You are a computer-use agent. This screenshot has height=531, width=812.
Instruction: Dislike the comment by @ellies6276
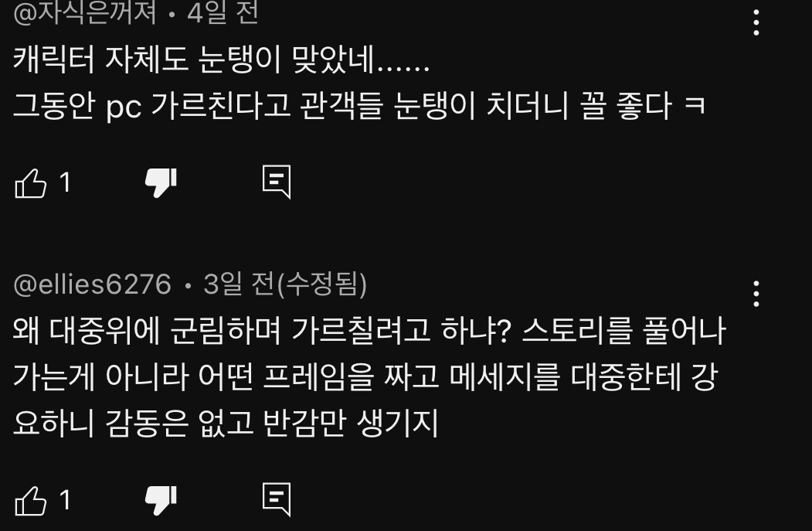pyautogui.click(x=161, y=500)
